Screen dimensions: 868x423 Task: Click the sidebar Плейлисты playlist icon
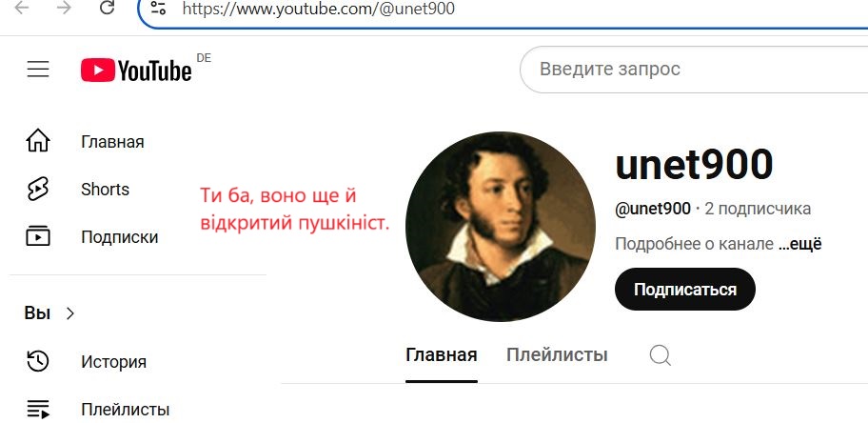pyautogui.click(x=38, y=410)
